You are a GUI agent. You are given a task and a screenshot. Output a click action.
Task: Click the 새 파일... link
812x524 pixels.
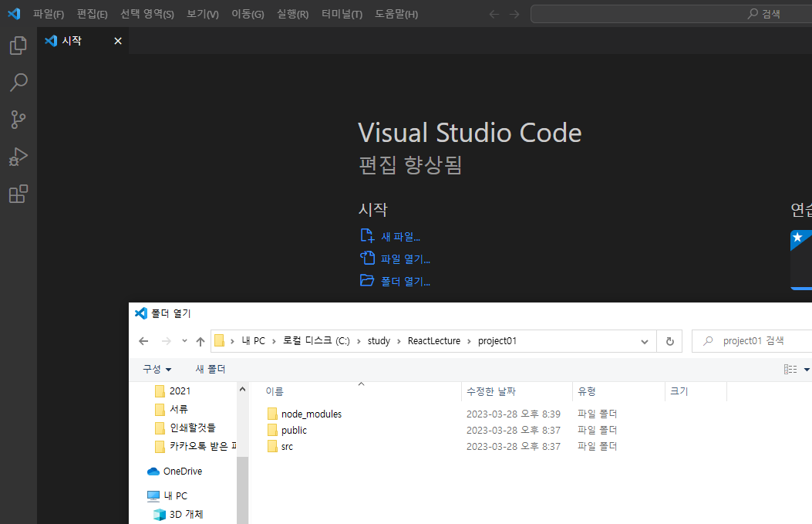tap(401, 237)
